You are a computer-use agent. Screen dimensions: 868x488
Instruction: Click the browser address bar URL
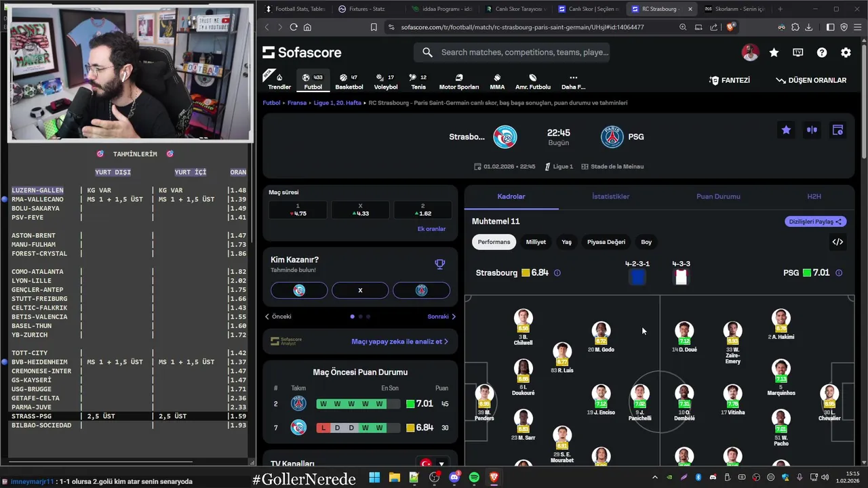pyautogui.click(x=522, y=27)
